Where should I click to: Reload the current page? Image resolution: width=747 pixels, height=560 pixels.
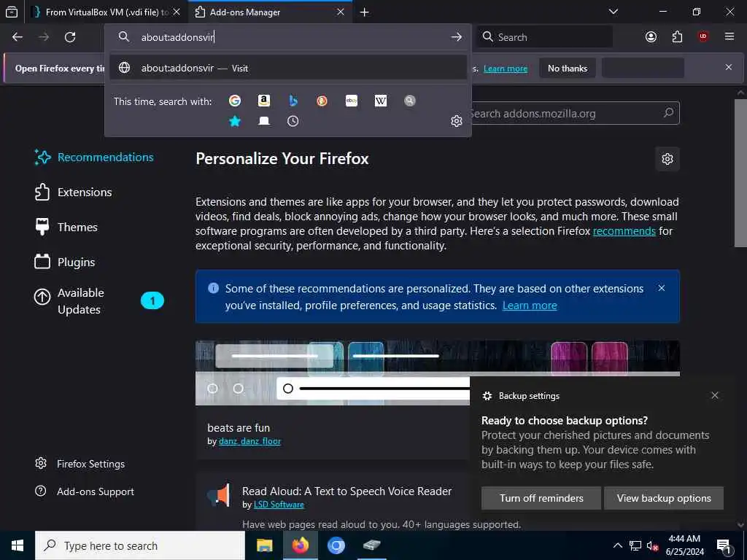[70, 37]
